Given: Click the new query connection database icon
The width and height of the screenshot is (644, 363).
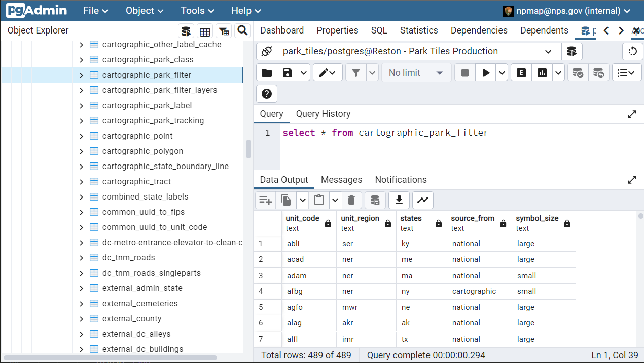Looking at the screenshot, I should point(571,51).
